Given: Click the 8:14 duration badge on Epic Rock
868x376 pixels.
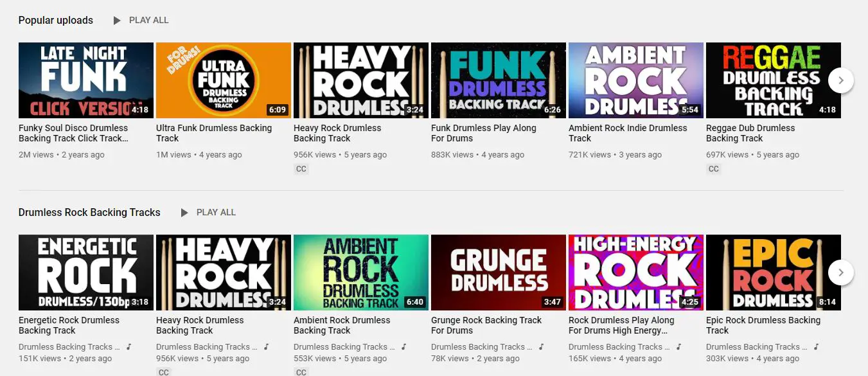Looking at the screenshot, I should click(827, 302).
